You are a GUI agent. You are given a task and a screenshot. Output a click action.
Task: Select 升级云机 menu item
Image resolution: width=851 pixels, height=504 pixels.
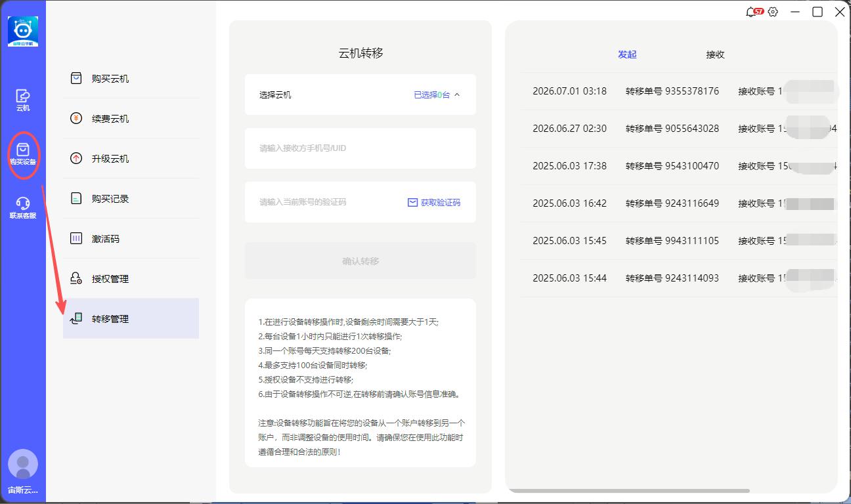pos(131,159)
